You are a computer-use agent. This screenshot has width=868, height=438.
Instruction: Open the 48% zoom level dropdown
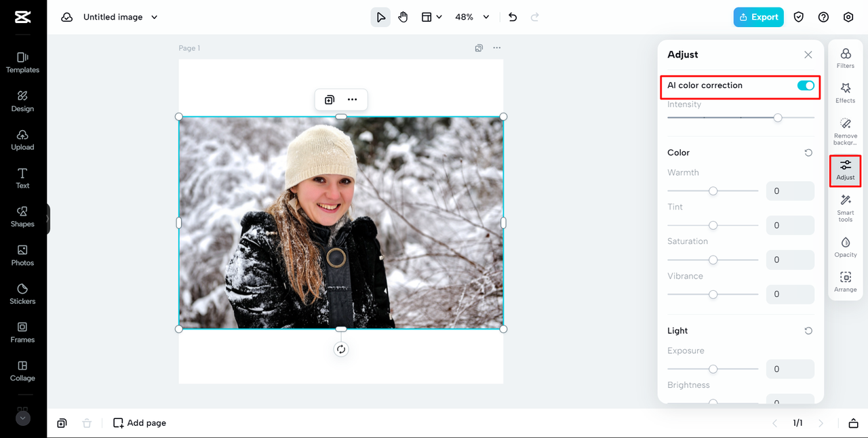[472, 17]
